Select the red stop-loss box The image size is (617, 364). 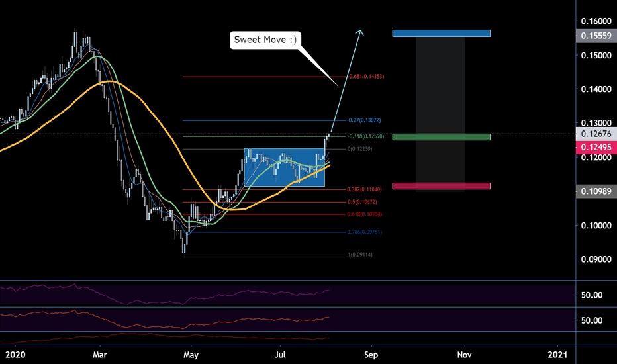point(441,186)
